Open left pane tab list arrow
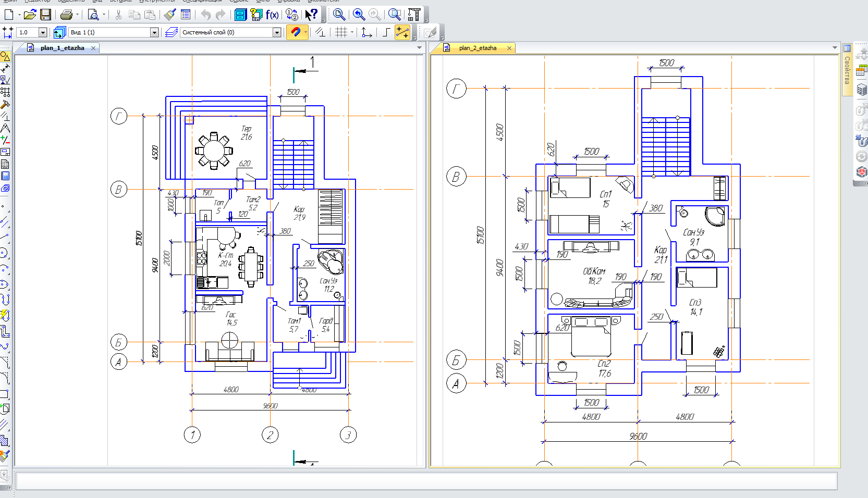Image resolution: width=868 pixels, height=498 pixels. [x=420, y=48]
